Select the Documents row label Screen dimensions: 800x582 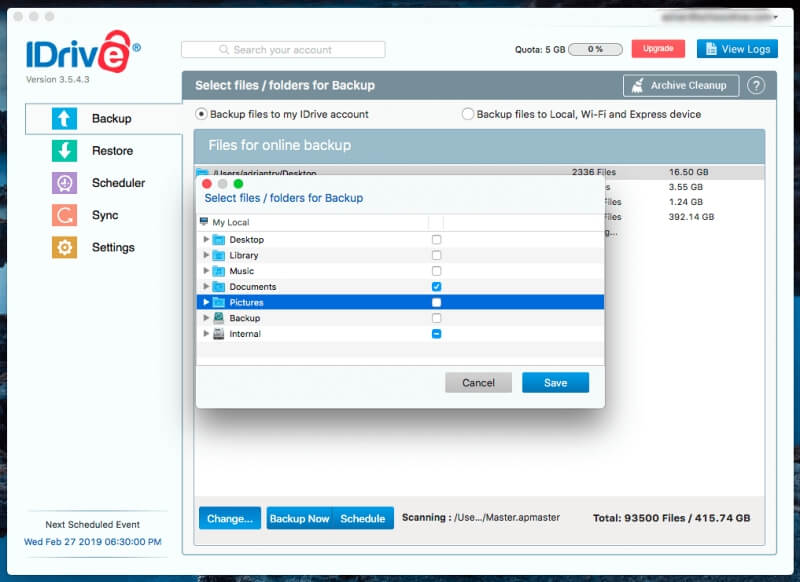pyautogui.click(x=253, y=287)
